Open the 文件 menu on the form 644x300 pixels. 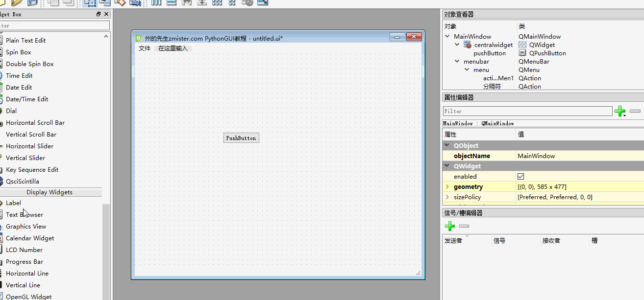coord(144,48)
